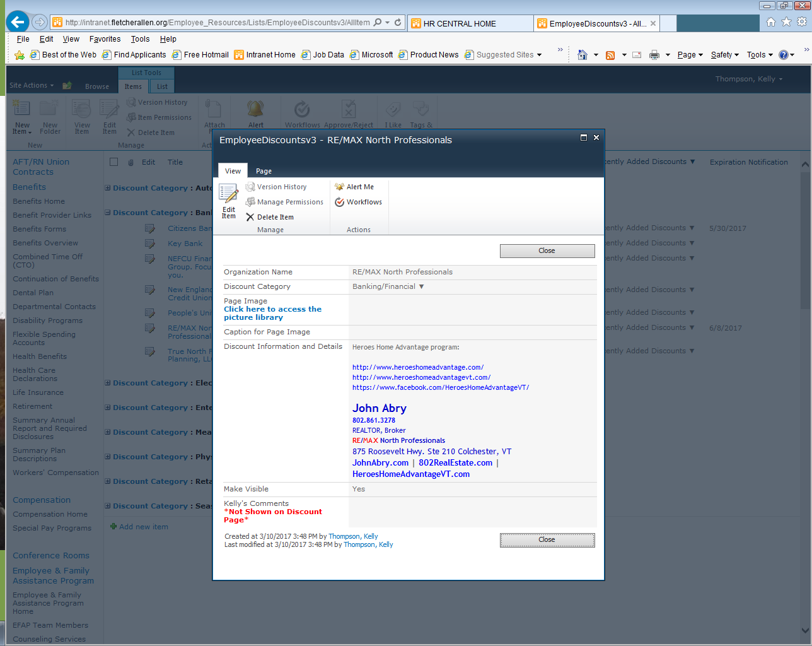
Task: Open the Safety dropdown in command bar
Action: tap(724, 55)
